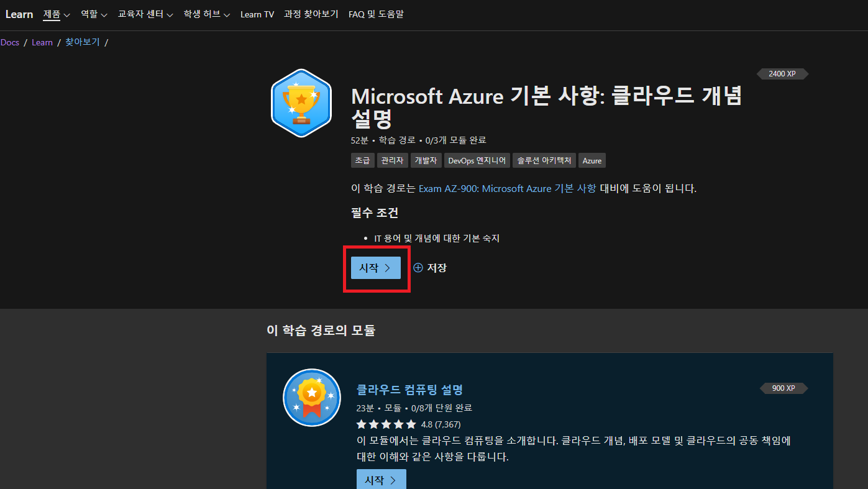Screen dimensions: 868x489
Task: Go to the Learn breadcrumb link
Action: coord(42,42)
